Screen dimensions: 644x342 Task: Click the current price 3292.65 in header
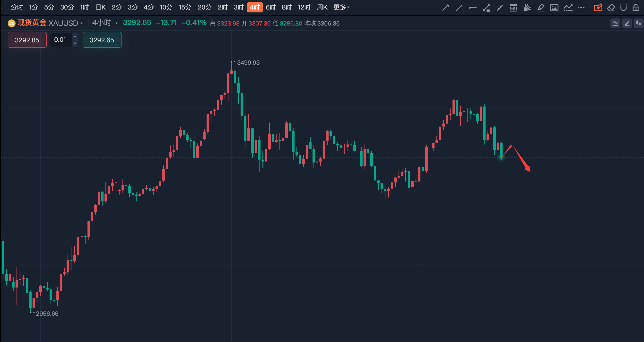pos(137,23)
